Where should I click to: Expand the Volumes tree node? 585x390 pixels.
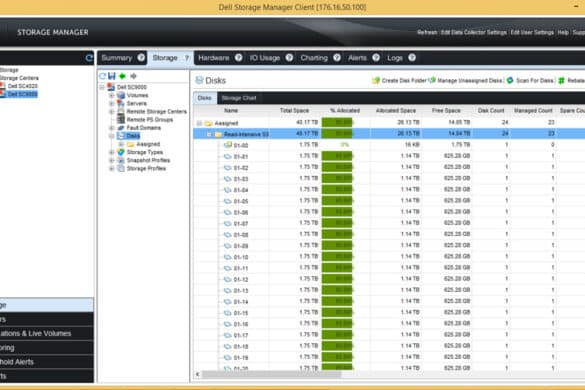(111, 96)
